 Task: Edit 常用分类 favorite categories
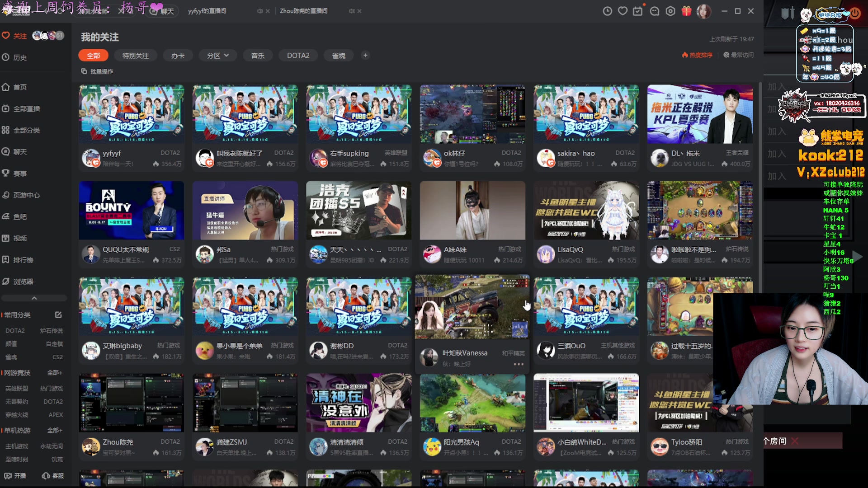[x=58, y=314]
